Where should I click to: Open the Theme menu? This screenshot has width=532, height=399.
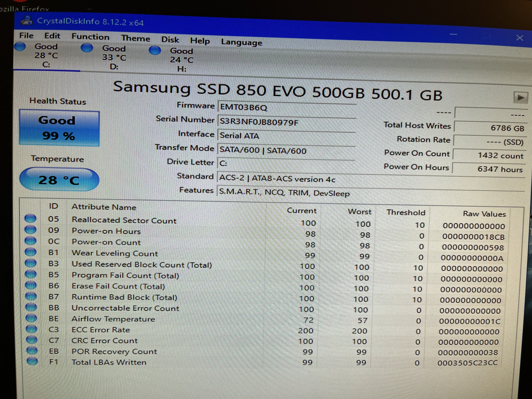pos(136,38)
